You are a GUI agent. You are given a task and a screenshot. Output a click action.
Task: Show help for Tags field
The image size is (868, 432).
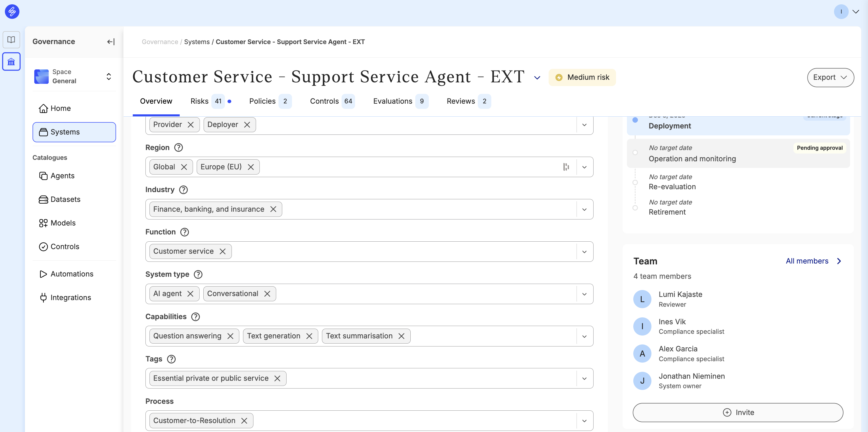[172, 359]
